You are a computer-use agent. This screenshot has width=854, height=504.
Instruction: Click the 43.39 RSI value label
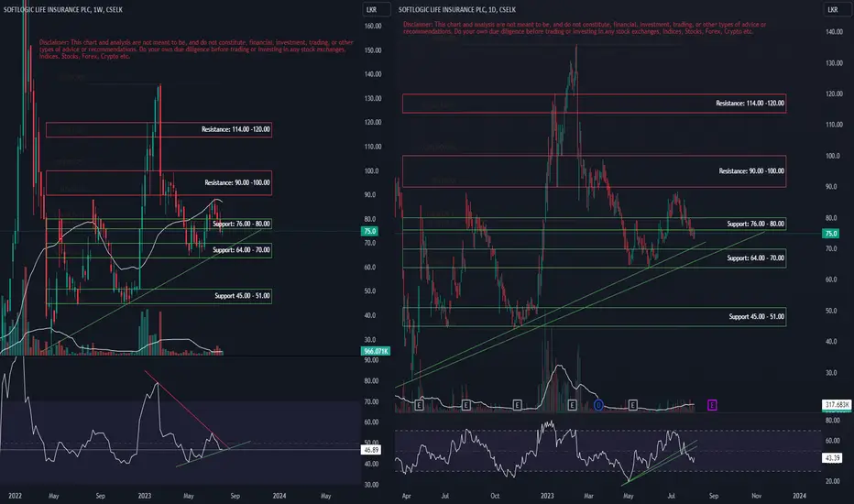[832, 457]
